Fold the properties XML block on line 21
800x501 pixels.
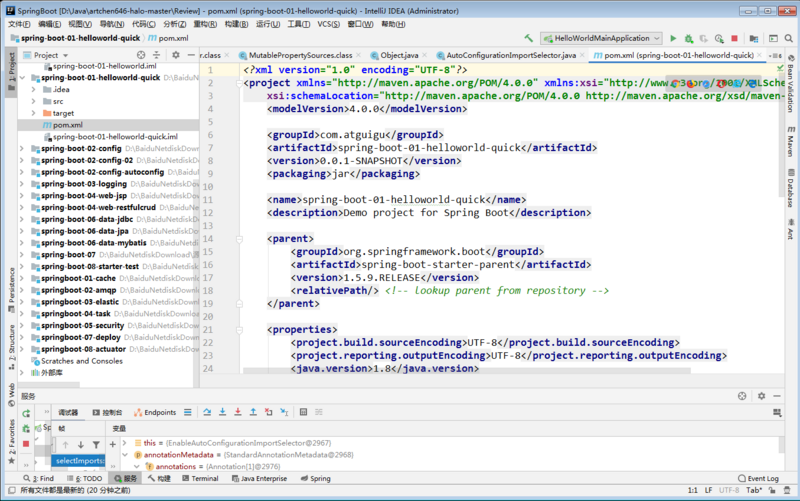[239, 330]
